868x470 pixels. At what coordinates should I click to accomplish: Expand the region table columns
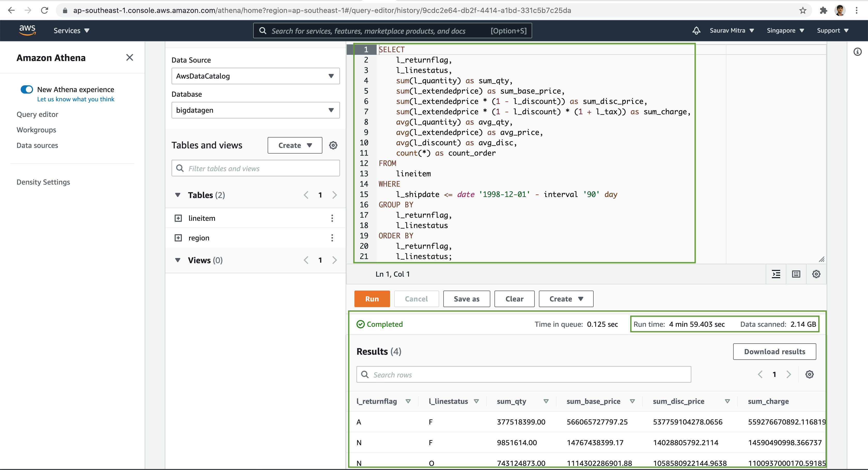178,238
